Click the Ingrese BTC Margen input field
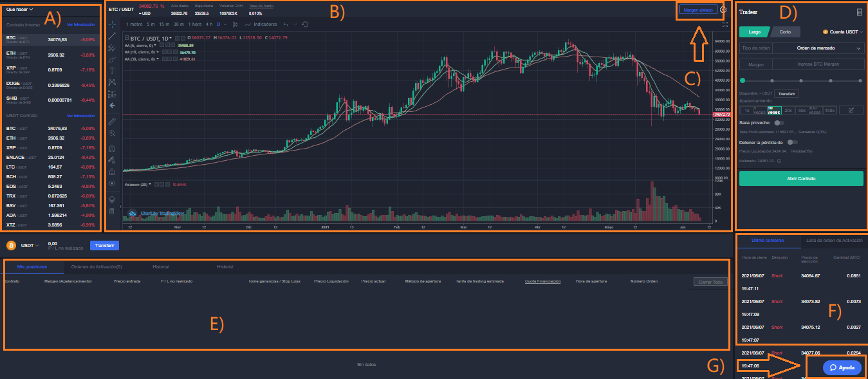The width and height of the screenshot is (868, 379). (x=818, y=64)
